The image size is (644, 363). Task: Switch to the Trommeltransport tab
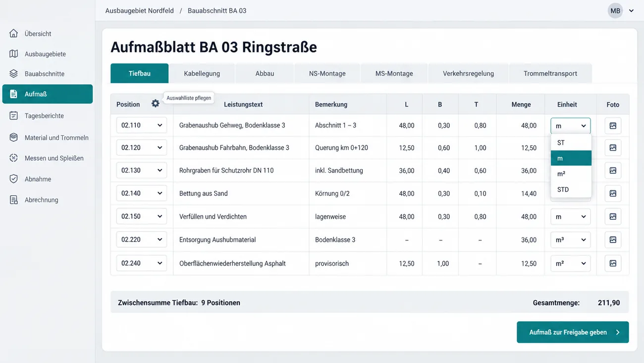pyautogui.click(x=550, y=73)
